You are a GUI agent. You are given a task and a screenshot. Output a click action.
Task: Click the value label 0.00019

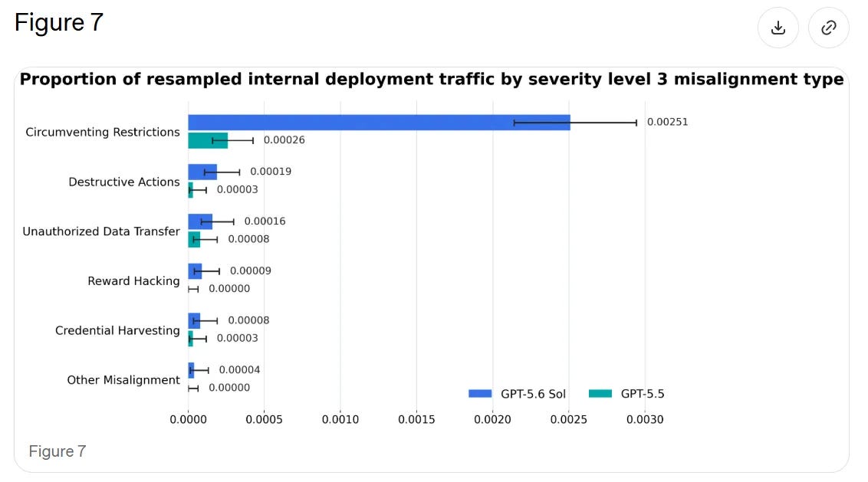(x=271, y=172)
